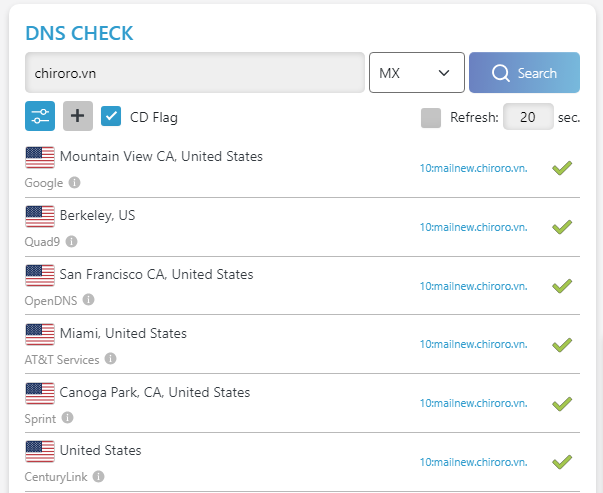The height and width of the screenshot is (493, 603).
Task: Click the DNS CHECK heading
Action: coord(79,33)
